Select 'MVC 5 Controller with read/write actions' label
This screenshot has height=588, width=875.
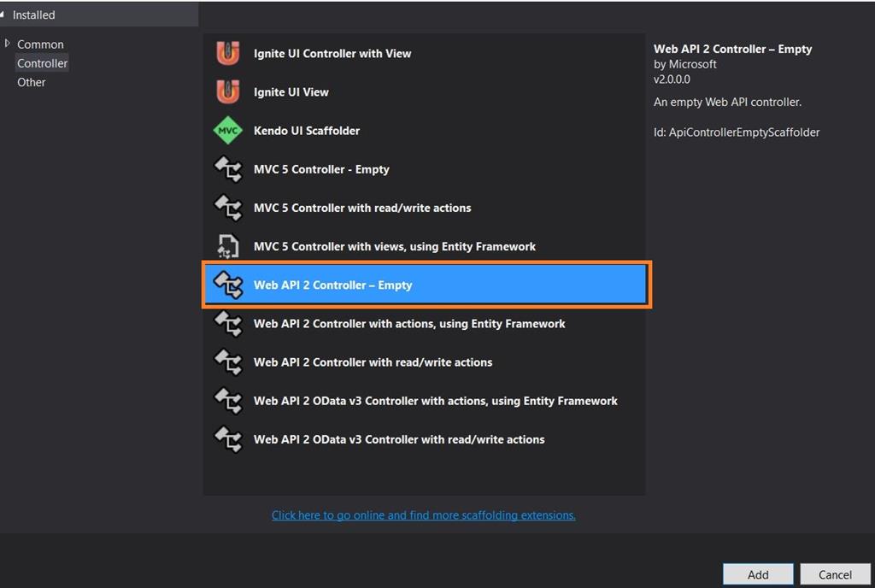point(362,208)
